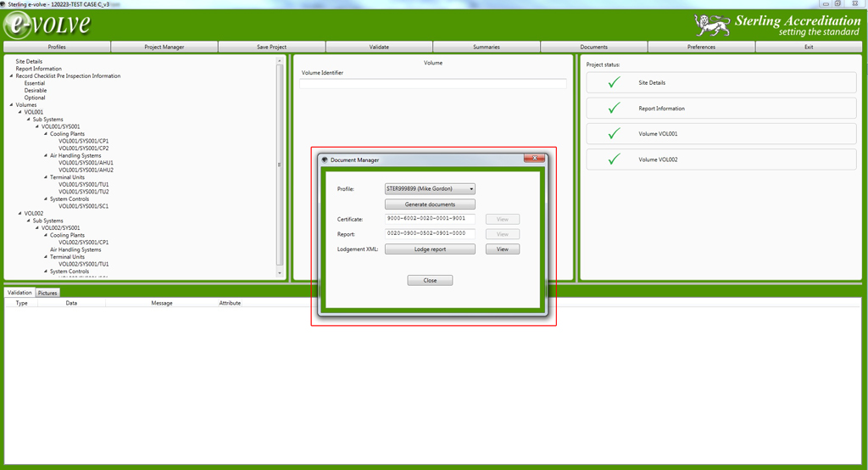868x470 pixels.
Task: Click Save Project in the top bar
Action: coord(272,48)
